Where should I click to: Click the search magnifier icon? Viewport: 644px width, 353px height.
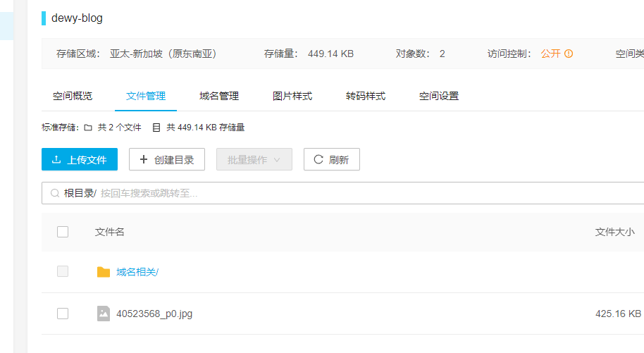coord(55,193)
